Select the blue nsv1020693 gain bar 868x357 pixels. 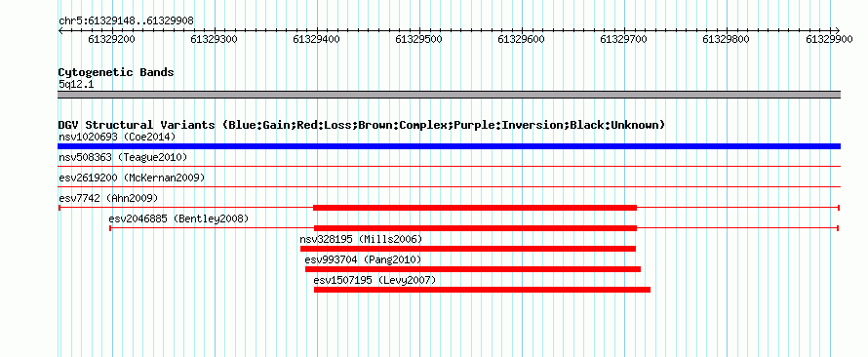pyautogui.click(x=449, y=146)
